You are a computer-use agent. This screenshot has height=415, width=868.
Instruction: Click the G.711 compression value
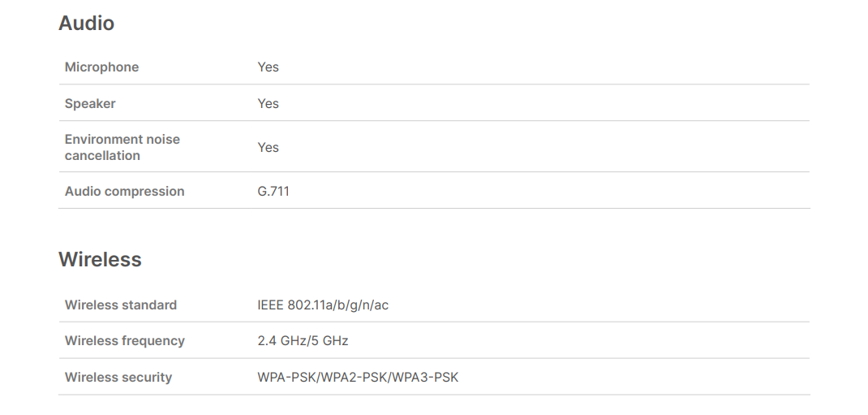click(x=273, y=192)
